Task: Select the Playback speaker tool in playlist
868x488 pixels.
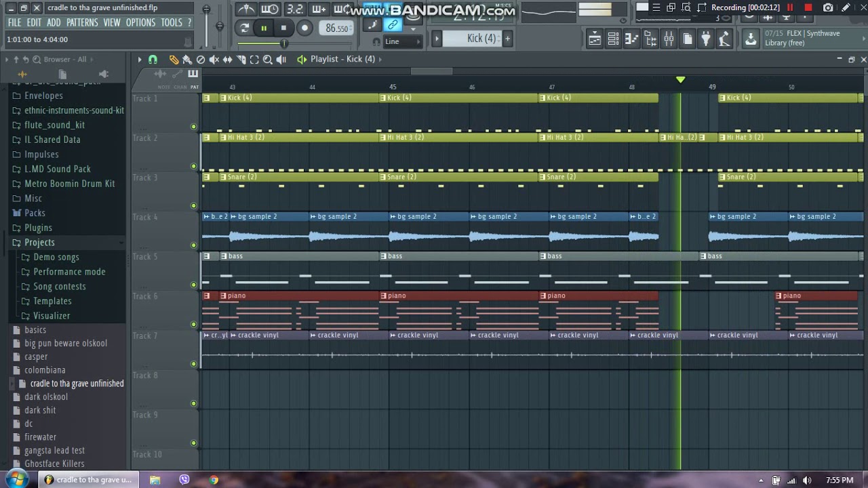Action: click(x=281, y=60)
